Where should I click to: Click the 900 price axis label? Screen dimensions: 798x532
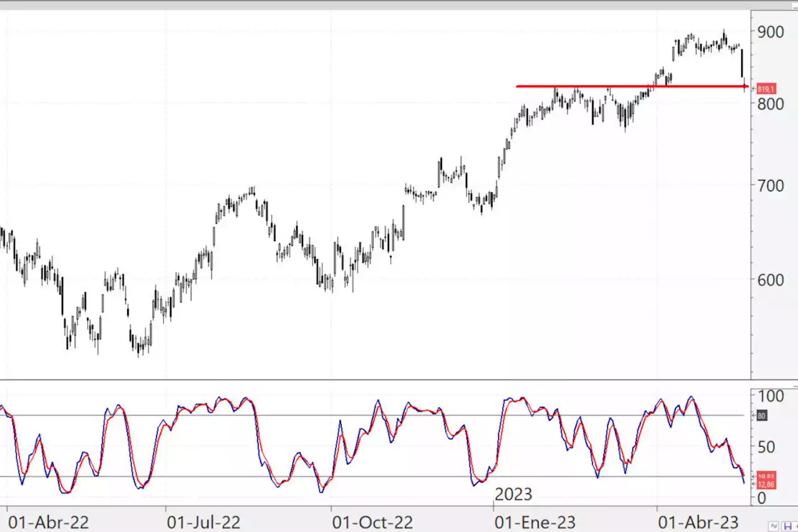tap(771, 31)
